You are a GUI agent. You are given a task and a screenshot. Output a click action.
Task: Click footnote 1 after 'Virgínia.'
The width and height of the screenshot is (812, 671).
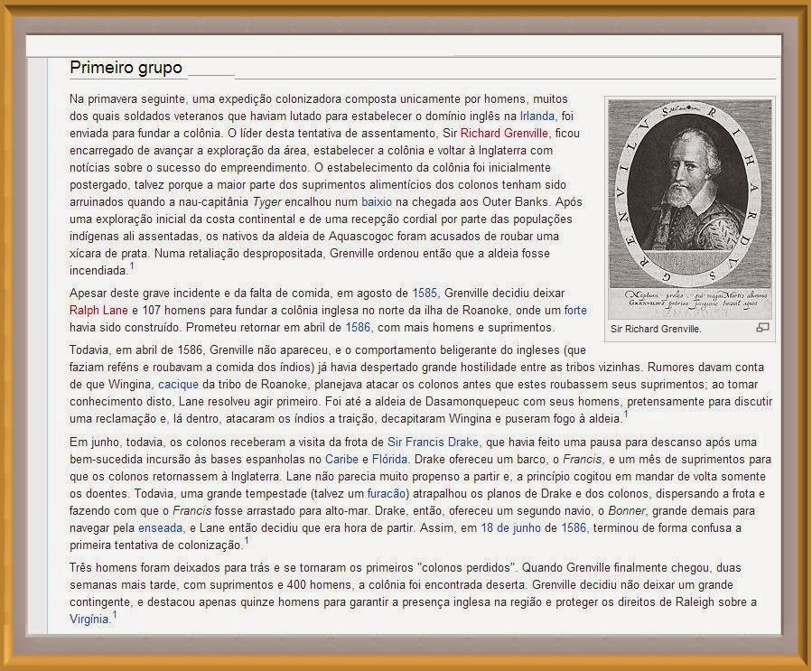click(x=115, y=616)
